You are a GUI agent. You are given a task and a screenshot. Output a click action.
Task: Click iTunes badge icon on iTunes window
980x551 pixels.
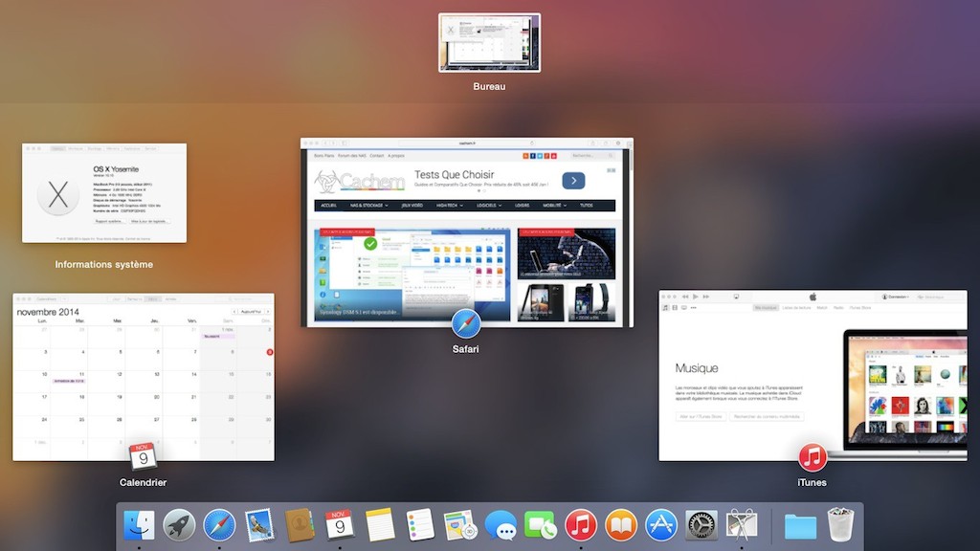click(813, 456)
